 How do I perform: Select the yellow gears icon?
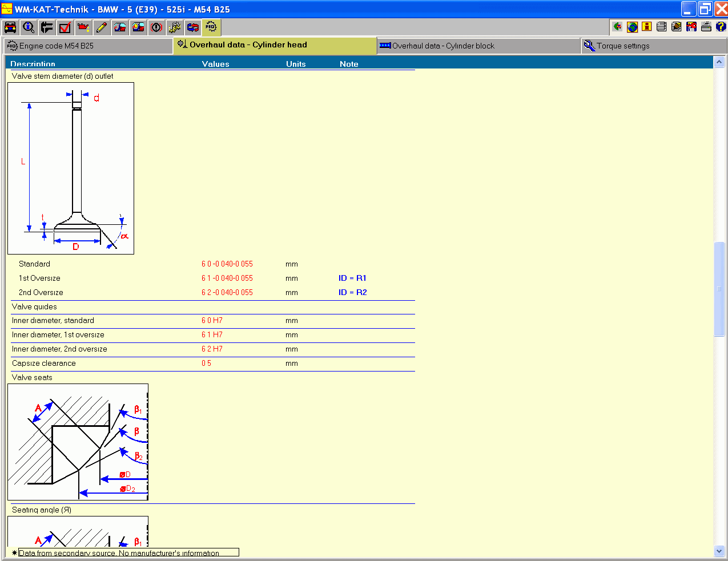point(175,27)
